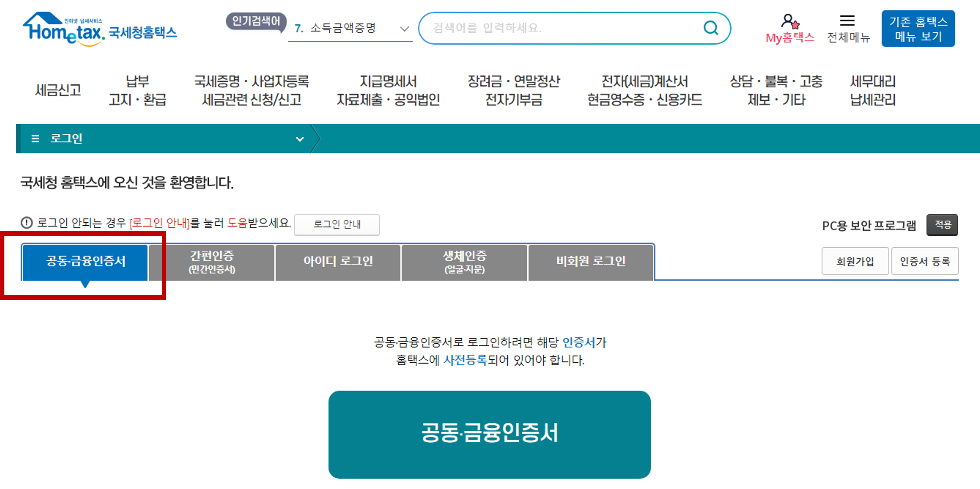Click the 회원가입 button
Viewport: 980px width, 489px height.
click(x=855, y=261)
